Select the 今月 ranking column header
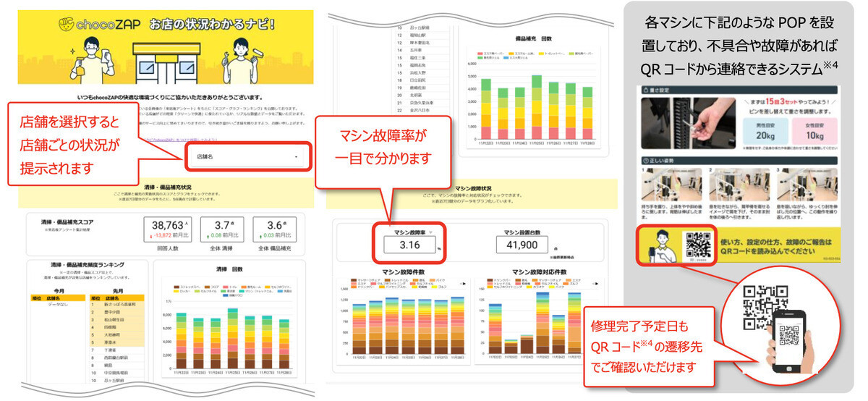868x401 pixels. (58, 289)
